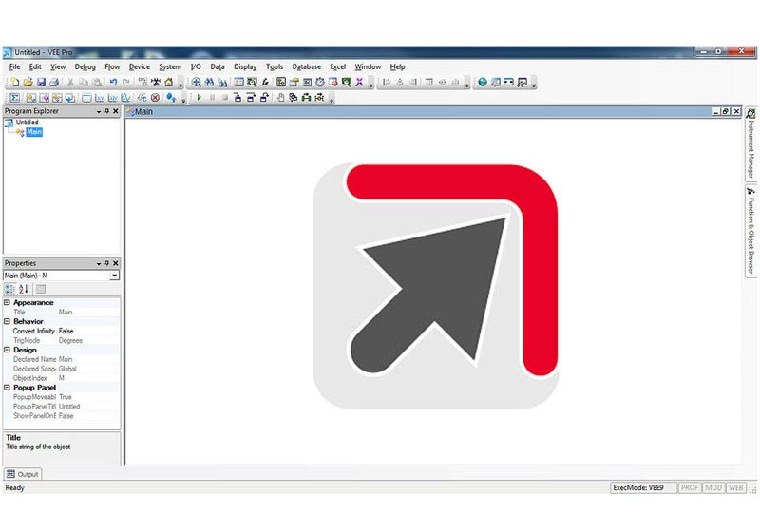Click the hand icon in debug toolbar
The image size is (760, 532).
click(x=280, y=98)
